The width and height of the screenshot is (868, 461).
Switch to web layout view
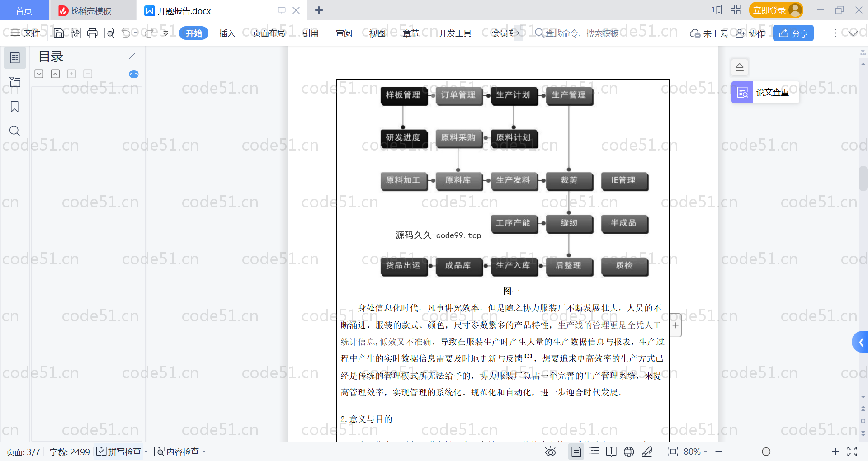coord(629,452)
